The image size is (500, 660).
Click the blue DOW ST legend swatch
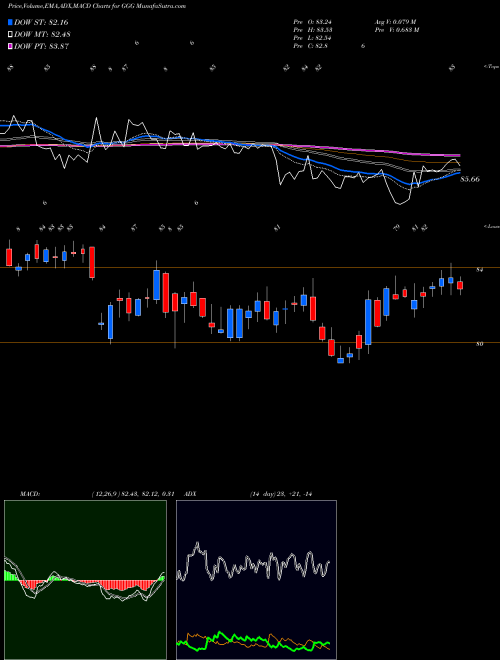click(x=11, y=22)
